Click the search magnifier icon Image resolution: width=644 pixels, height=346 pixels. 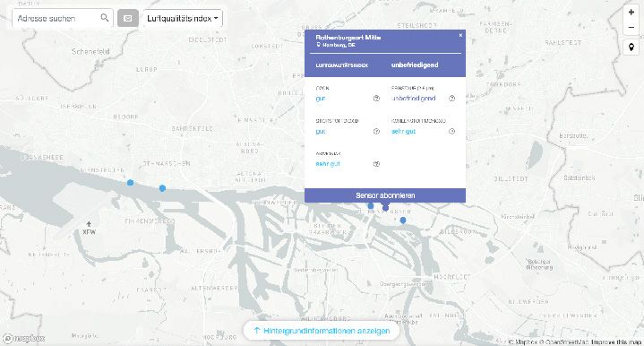click(105, 18)
